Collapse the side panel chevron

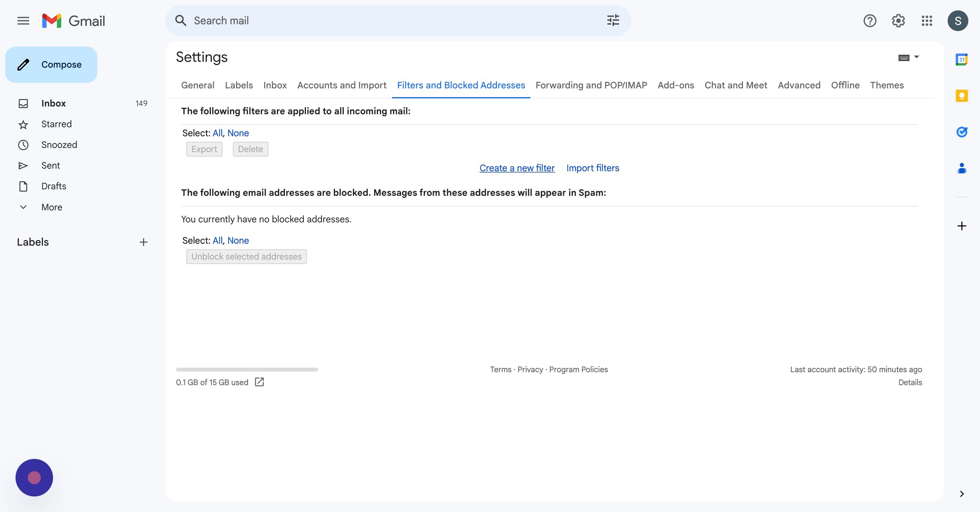click(x=961, y=494)
